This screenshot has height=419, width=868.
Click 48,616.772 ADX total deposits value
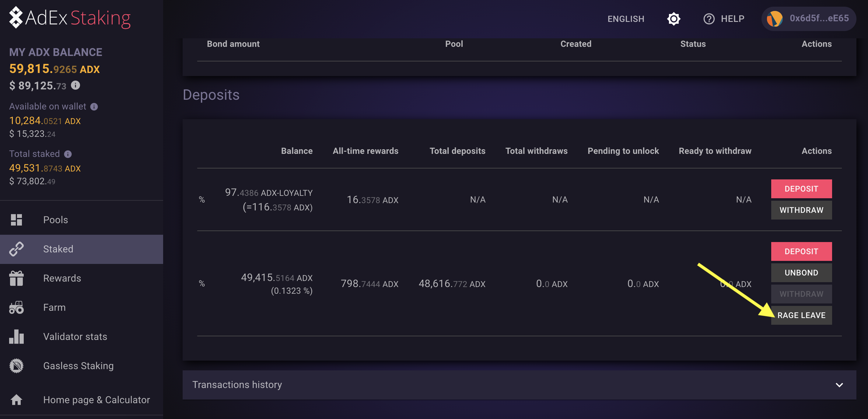click(x=452, y=284)
